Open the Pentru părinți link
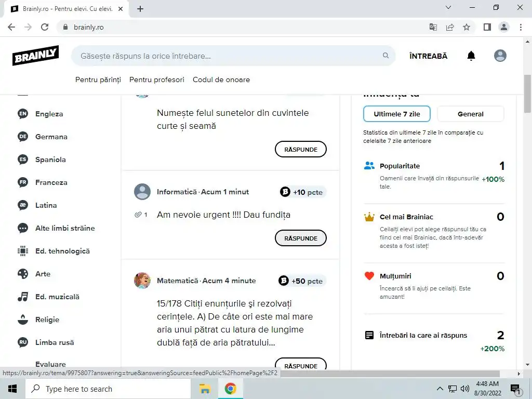The image size is (532, 399). [98, 79]
